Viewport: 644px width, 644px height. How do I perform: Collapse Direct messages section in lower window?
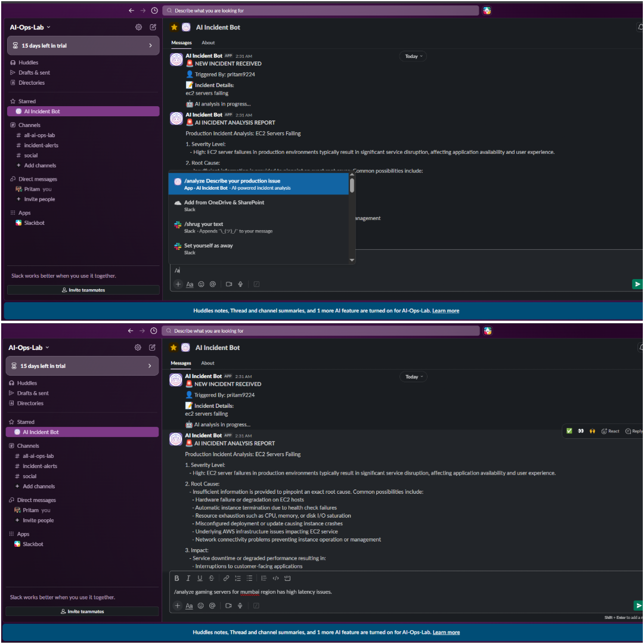pos(36,500)
